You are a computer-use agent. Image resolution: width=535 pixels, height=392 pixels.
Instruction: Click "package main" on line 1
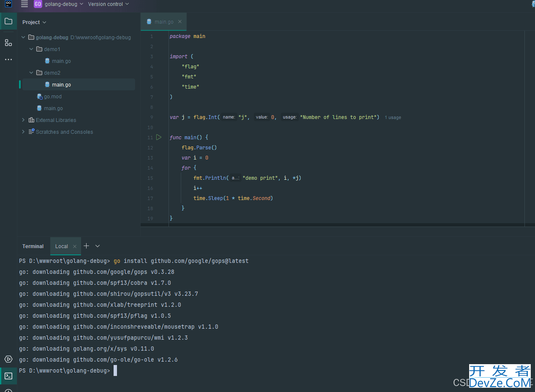click(187, 36)
